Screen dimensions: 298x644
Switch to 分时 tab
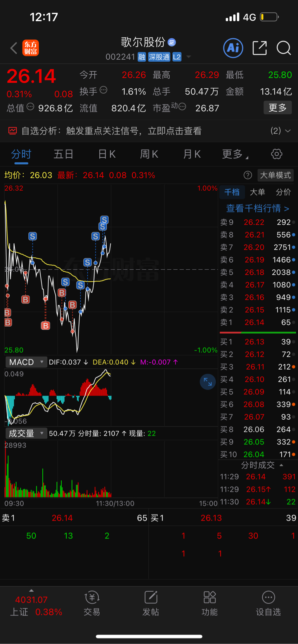point(21,154)
